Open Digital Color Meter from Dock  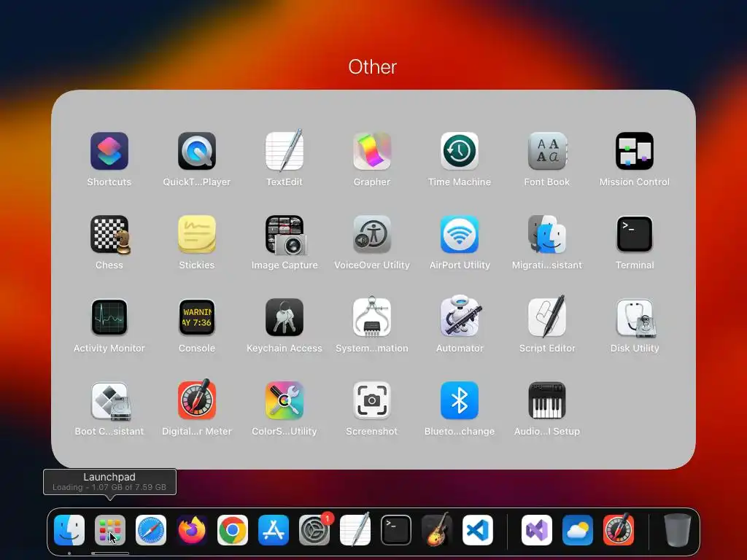(619, 529)
